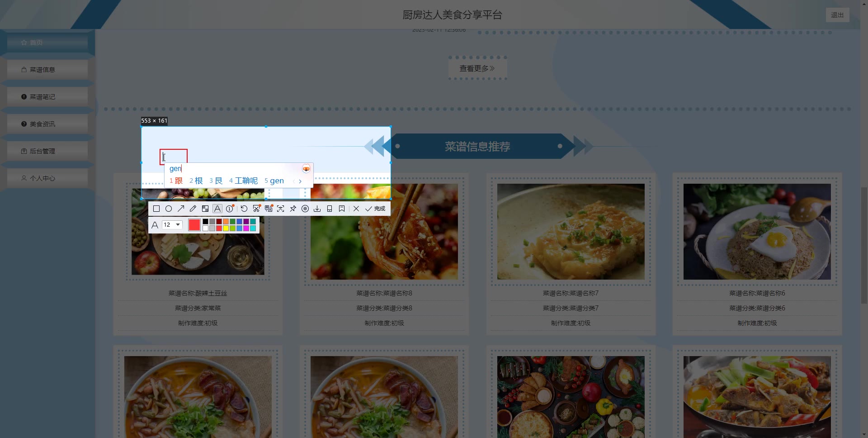
Task: Click the 退出 logout button
Action: pyautogui.click(x=837, y=15)
